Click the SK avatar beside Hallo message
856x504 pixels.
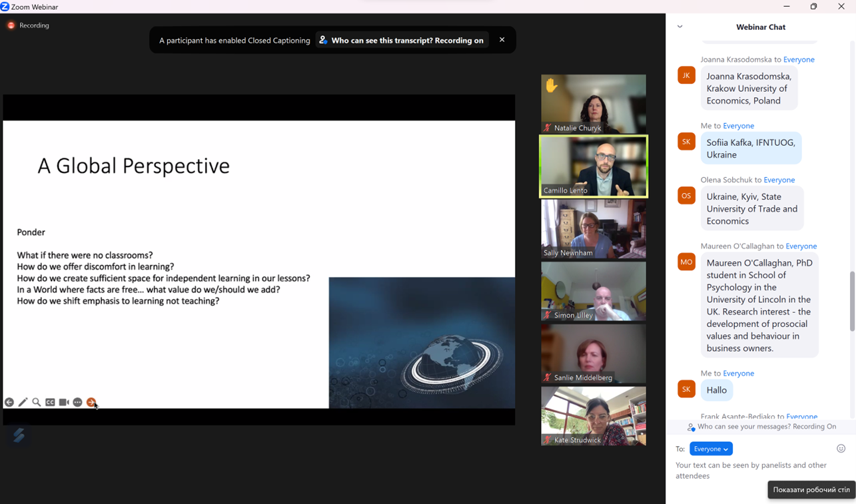click(x=686, y=389)
